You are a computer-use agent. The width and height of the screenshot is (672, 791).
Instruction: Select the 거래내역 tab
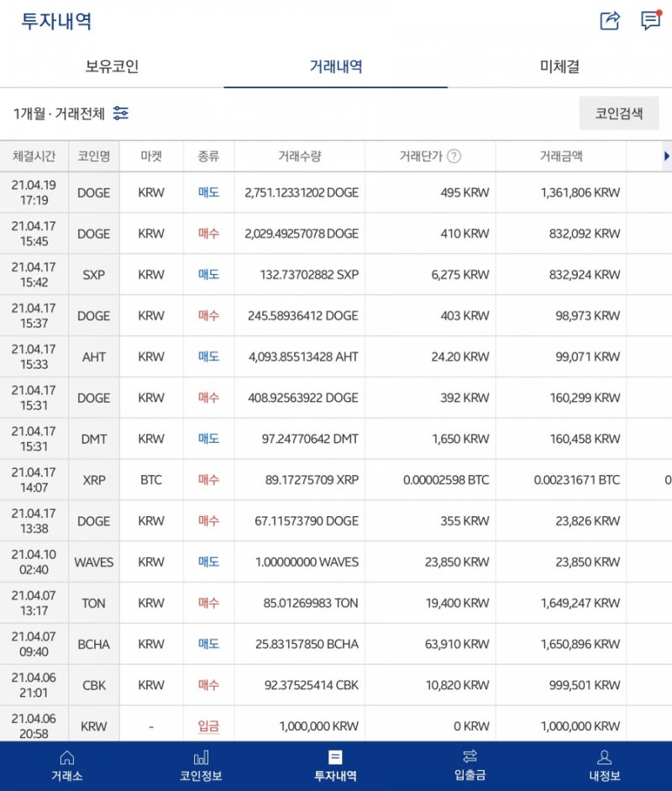click(336, 66)
